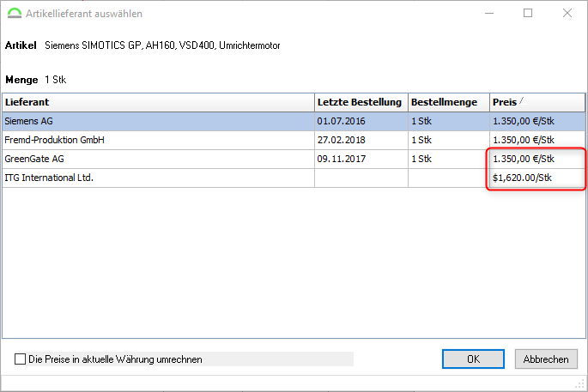Click the green app icon in title bar
This screenshot has height=392, width=588.
(15, 14)
